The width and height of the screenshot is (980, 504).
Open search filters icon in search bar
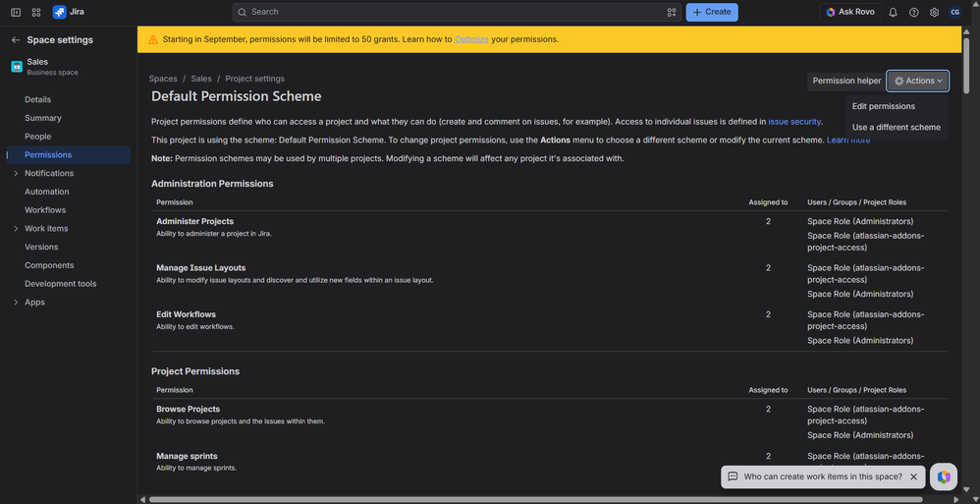pyautogui.click(x=672, y=12)
